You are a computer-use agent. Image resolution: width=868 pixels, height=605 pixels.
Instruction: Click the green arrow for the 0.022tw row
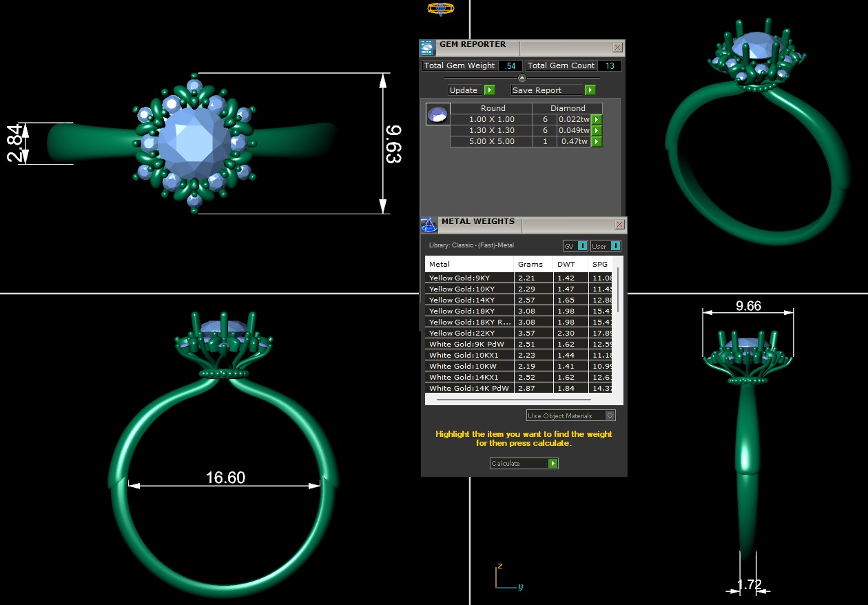point(597,119)
